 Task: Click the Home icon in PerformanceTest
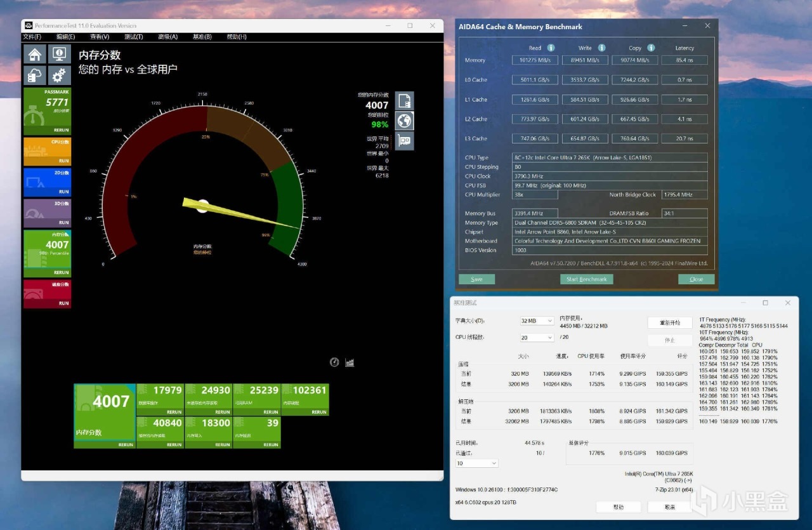[35, 55]
